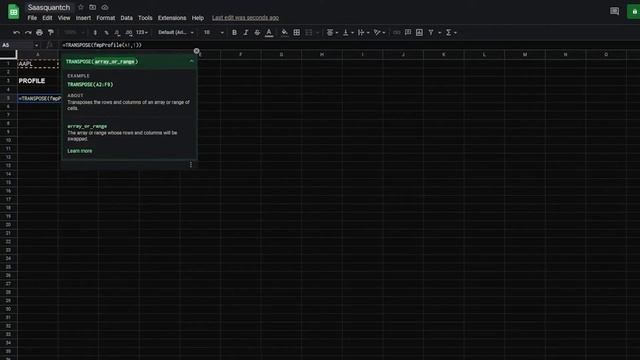640x360 pixels.
Task: Activate the Paint format tool
Action: [x=51, y=32]
